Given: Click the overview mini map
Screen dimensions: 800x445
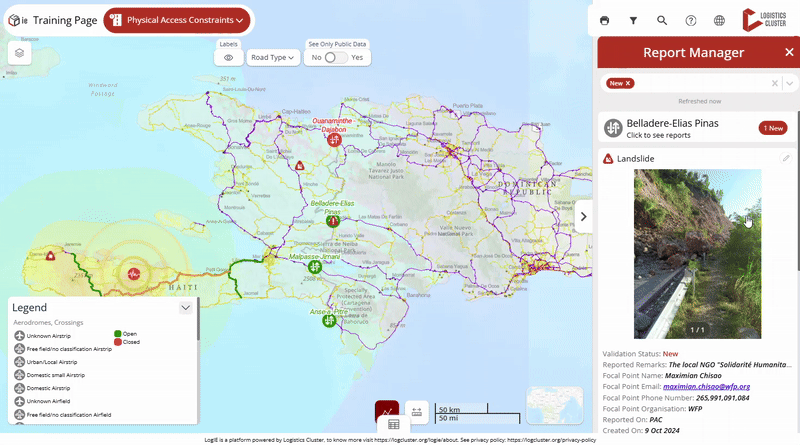Looking at the screenshot, I should click(555, 405).
